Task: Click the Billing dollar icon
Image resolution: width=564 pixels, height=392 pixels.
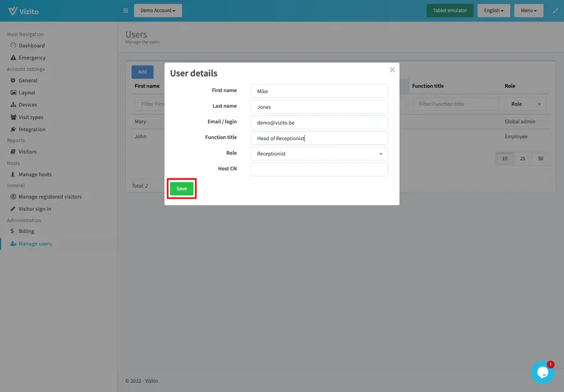Action: tap(13, 231)
